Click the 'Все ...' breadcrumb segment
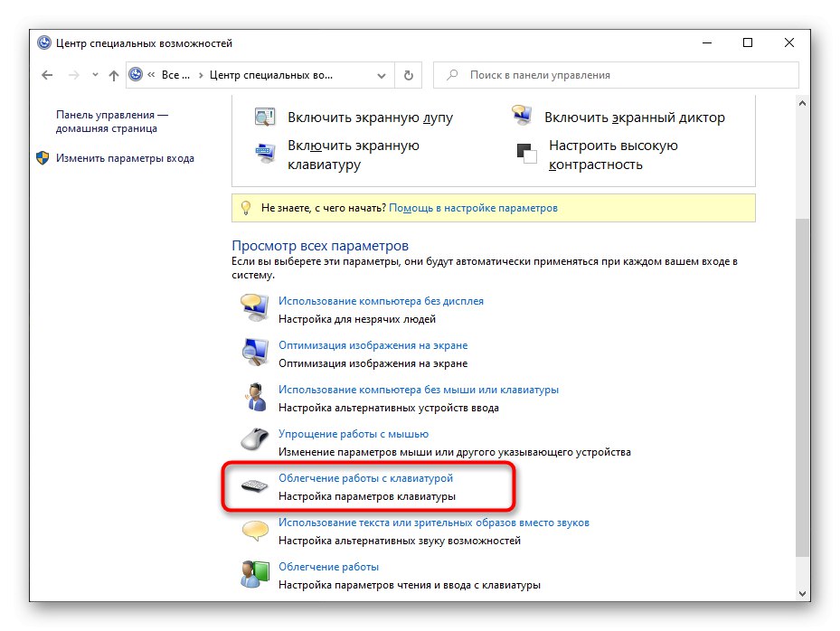The image size is (840, 631). click(x=175, y=75)
